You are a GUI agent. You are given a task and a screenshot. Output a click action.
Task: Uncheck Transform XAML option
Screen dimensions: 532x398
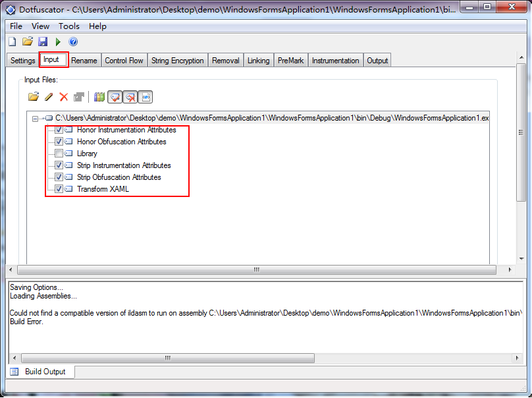click(x=59, y=189)
